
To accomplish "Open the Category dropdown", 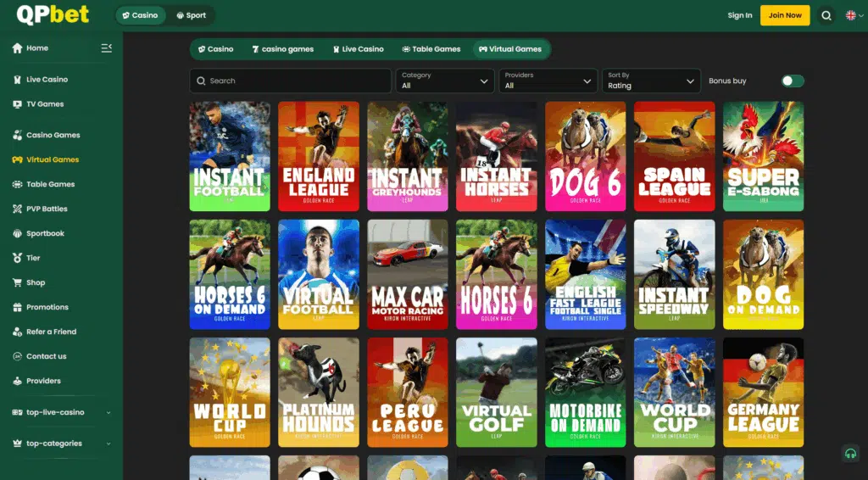I will (x=445, y=81).
